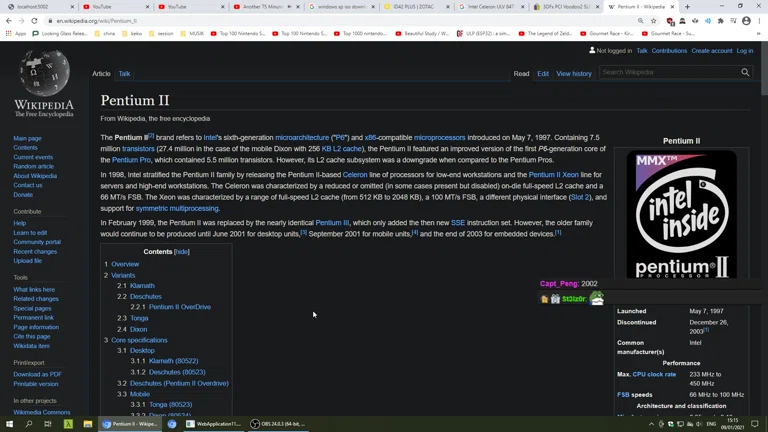768x432 pixels.
Task: Open the Random article sidebar link
Action: 33,167
